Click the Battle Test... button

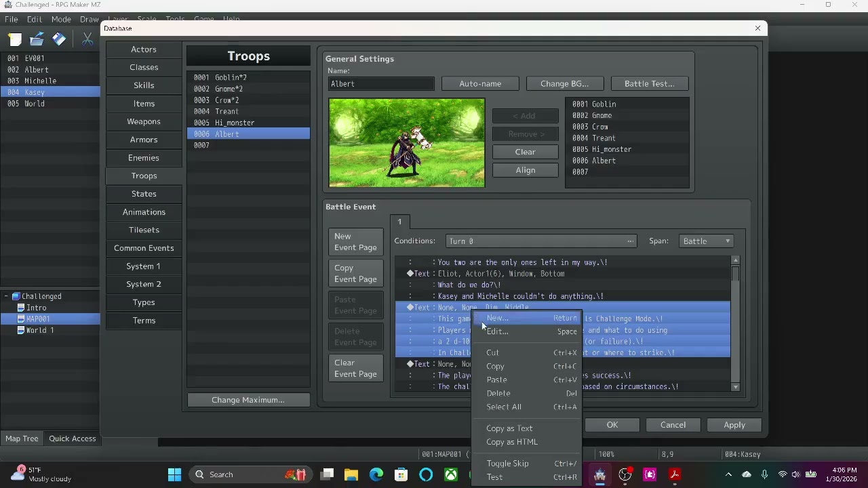point(650,83)
